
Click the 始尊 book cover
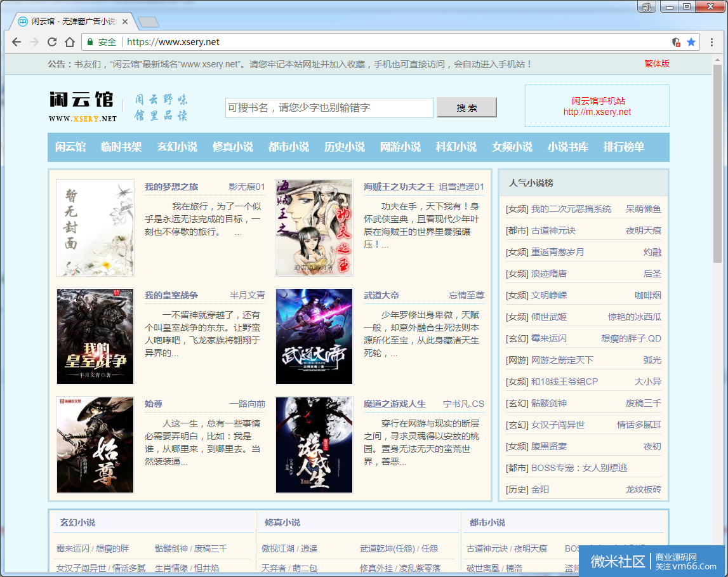pyautogui.click(x=95, y=445)
